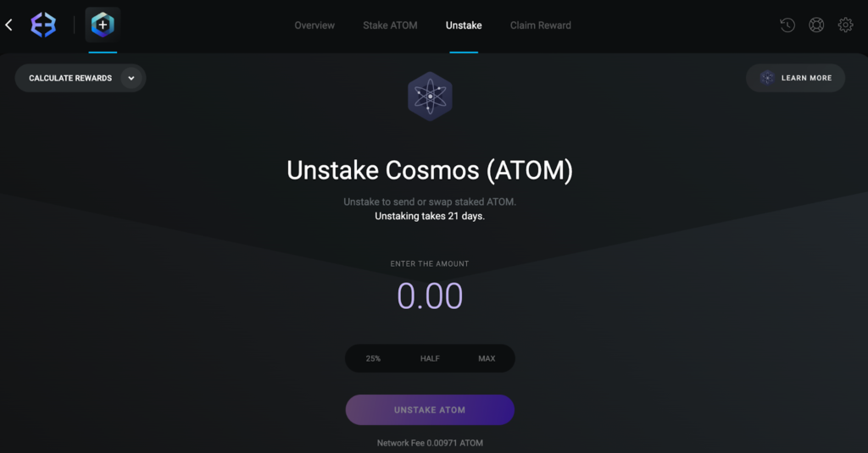This screenshot has height=453, width=868.
Task: Open the Calculate Rewards panel
Action: pyautogui.click(x=81, y=78)
